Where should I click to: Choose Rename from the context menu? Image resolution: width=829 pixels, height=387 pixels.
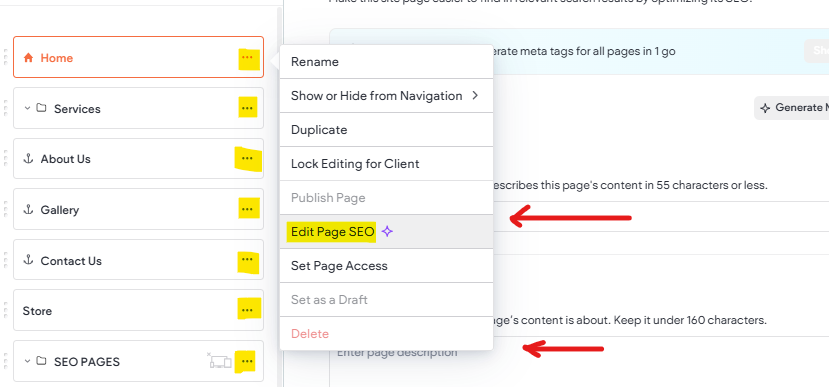pos(386,62)
